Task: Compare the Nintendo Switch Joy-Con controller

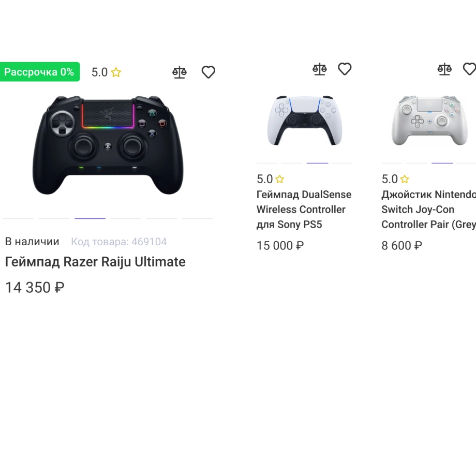Action: 444,69
